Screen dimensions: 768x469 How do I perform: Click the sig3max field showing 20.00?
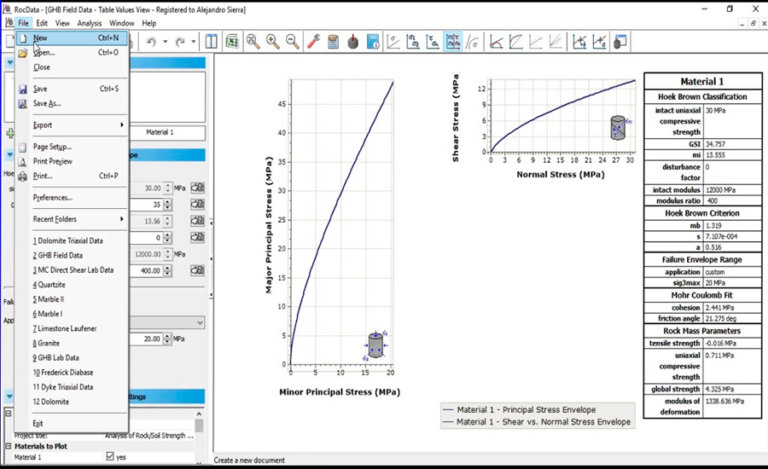[146, 339]
